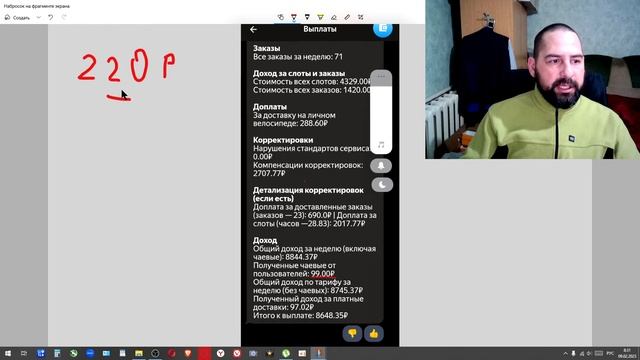The width and height of the screenshot is (640, 360).
Task: Open the green circular app in taskbar
Action: pos(73,353)
